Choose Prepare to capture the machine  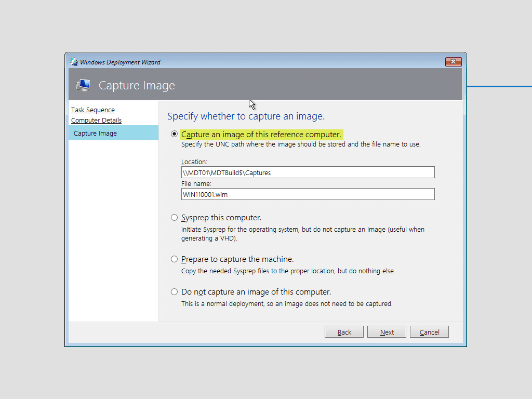point(174,259)
